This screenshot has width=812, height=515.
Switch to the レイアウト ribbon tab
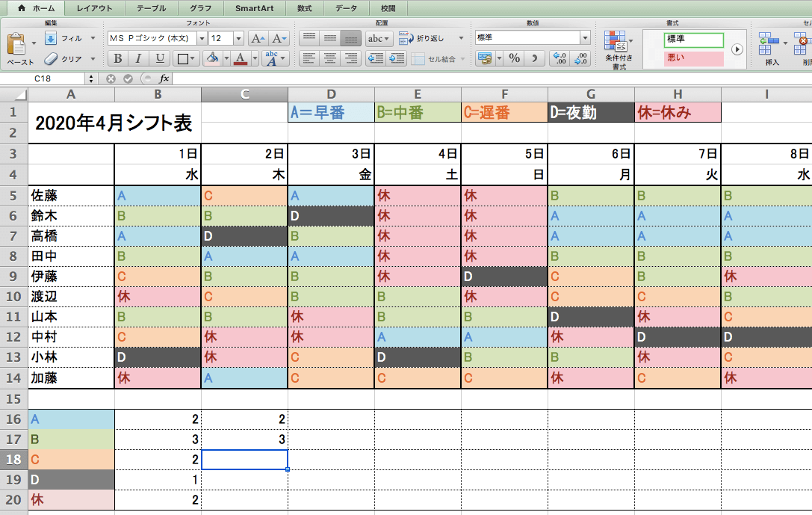click(x=94, y=8)
